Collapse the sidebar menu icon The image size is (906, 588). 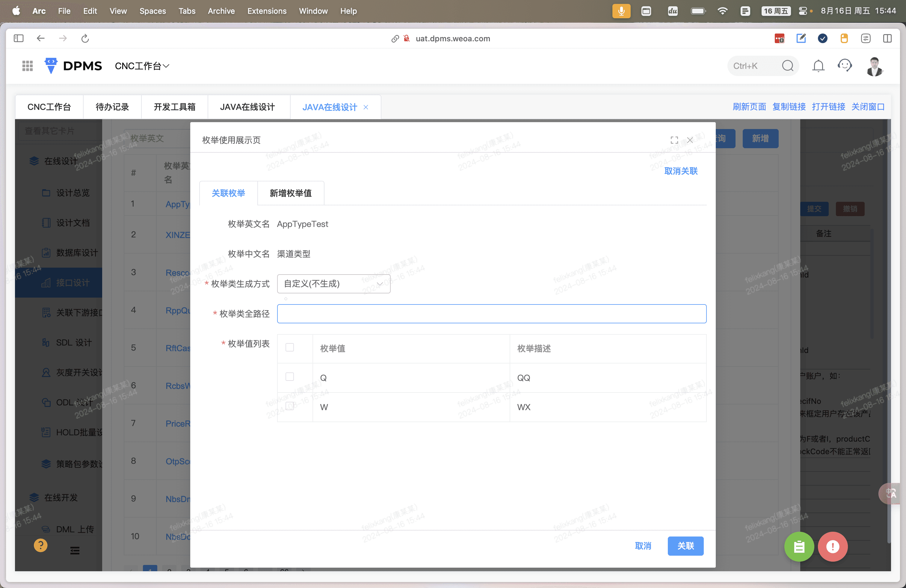(x=75, y=550)
